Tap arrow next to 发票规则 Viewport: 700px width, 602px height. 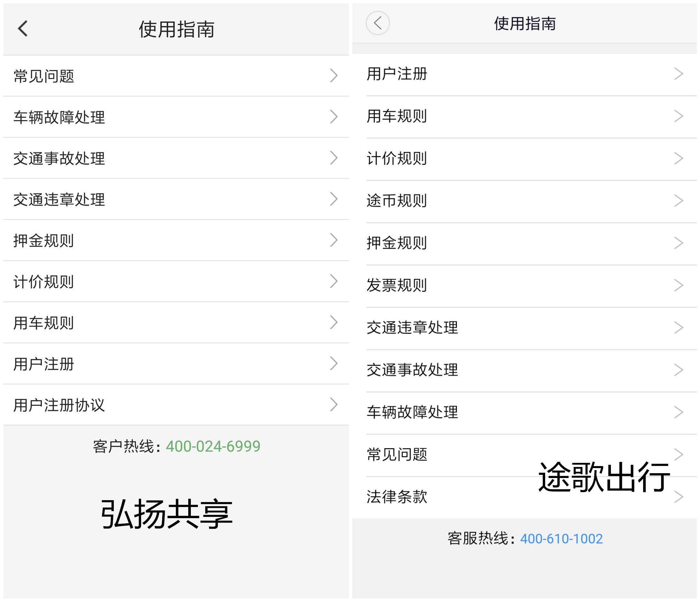tap(679, 286)
